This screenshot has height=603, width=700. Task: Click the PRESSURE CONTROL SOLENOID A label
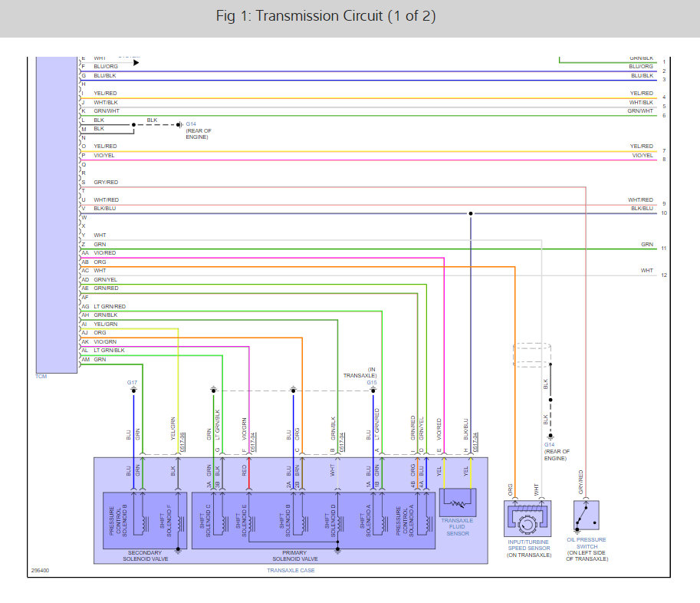[405, 521]
